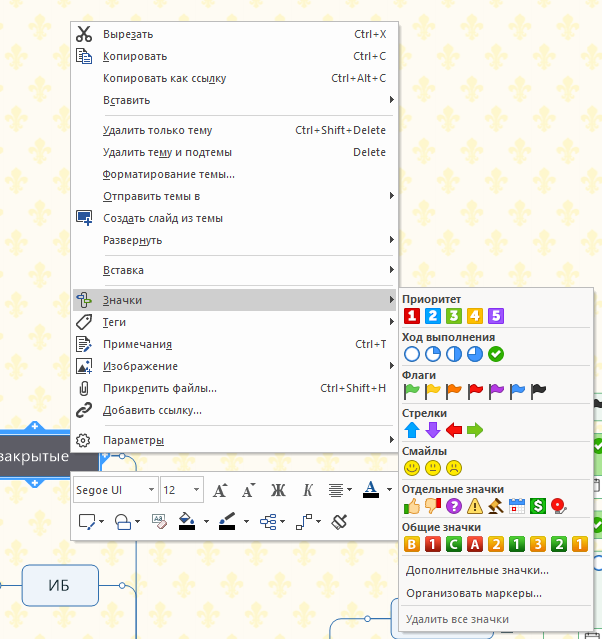Choose Копировать как ссылку menu item
Viewport: 602px width, 639px height.
click(234, 78)
